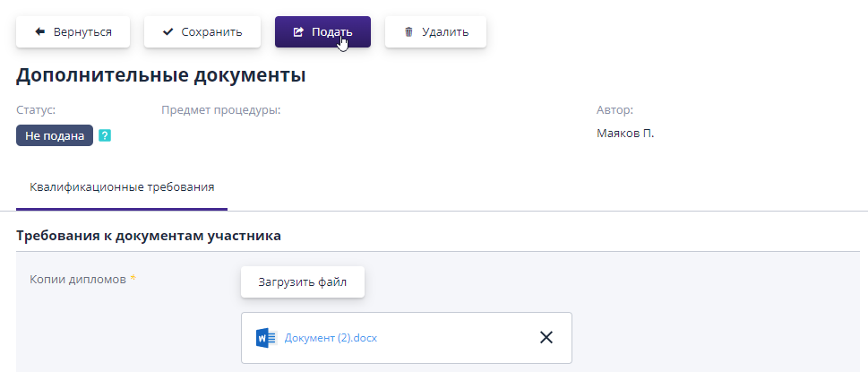
Task: Click the author name Маяков П.
Action: [x=625, y=134]
